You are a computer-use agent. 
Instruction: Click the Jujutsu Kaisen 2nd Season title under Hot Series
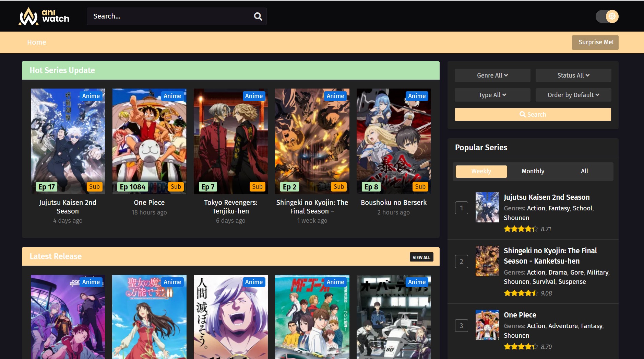pos(68,207)
